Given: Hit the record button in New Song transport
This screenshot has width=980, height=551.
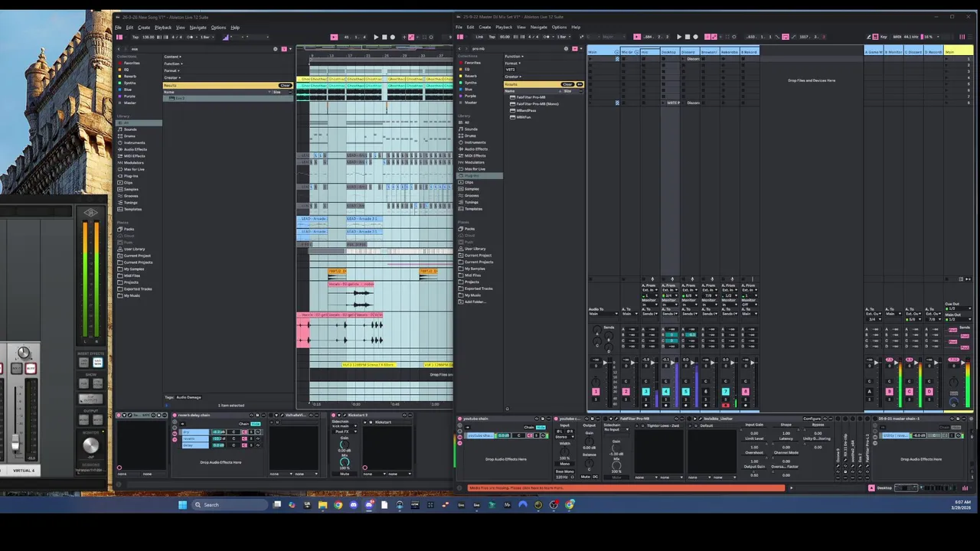Looking at the screenshot, I should click(393, 37).
